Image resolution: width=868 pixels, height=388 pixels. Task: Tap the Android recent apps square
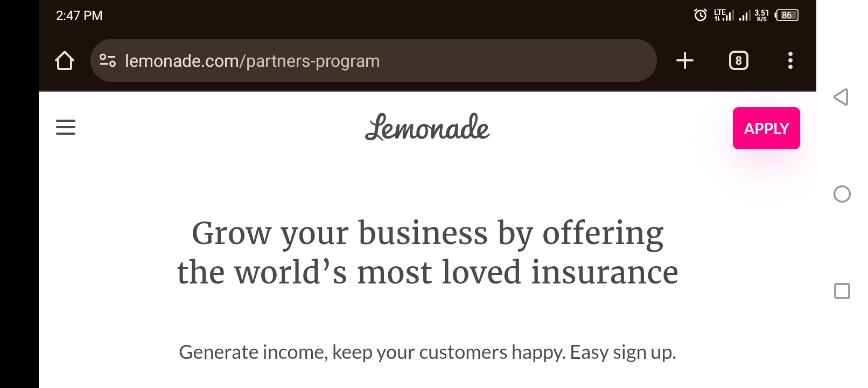click(842, 291)
